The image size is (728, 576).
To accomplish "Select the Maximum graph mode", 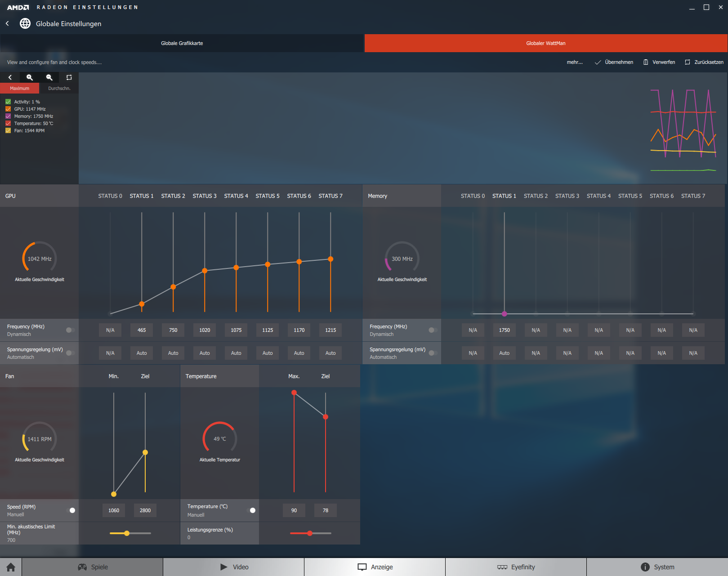I will coord(19,88).
